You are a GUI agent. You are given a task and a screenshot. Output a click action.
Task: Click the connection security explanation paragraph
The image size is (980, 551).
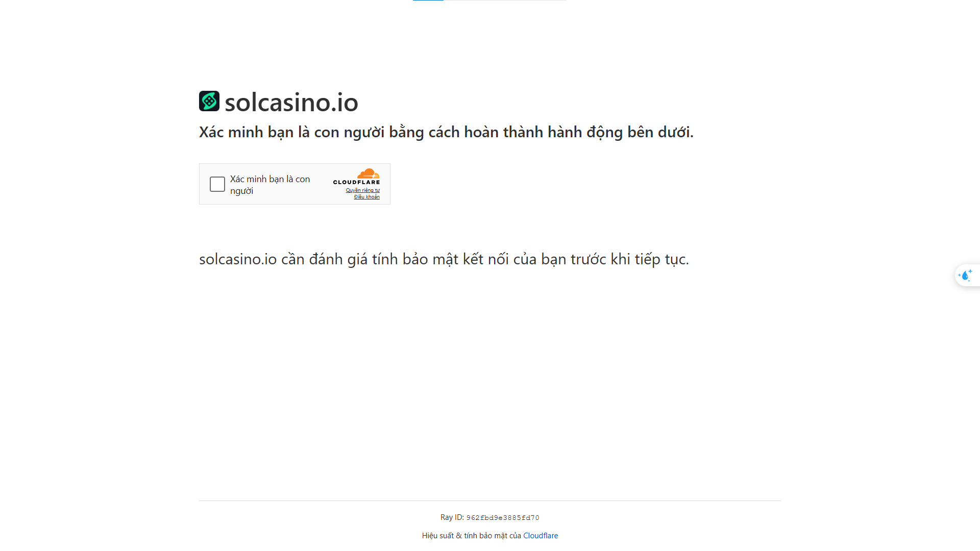pos(444,259)
